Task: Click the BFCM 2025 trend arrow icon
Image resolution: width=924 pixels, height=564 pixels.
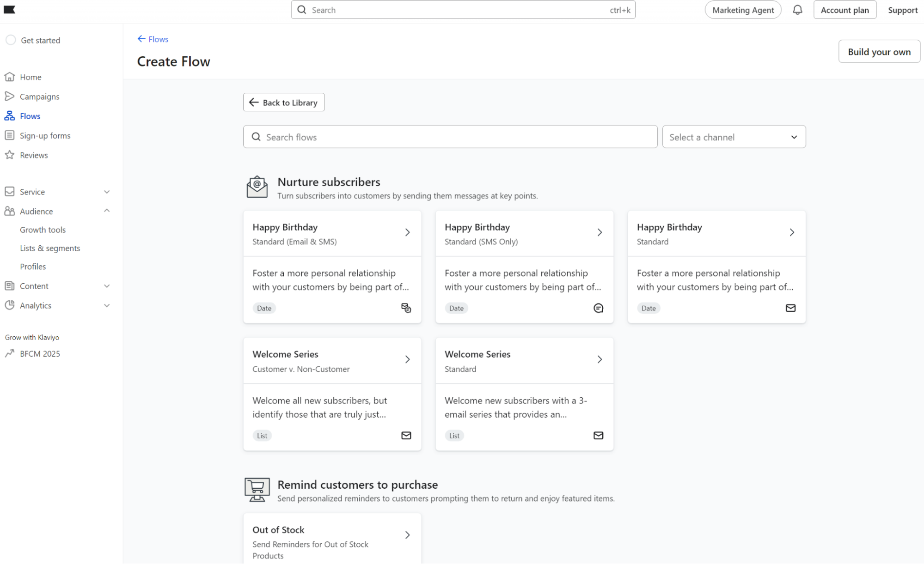Action: click(x=9, y=353)
